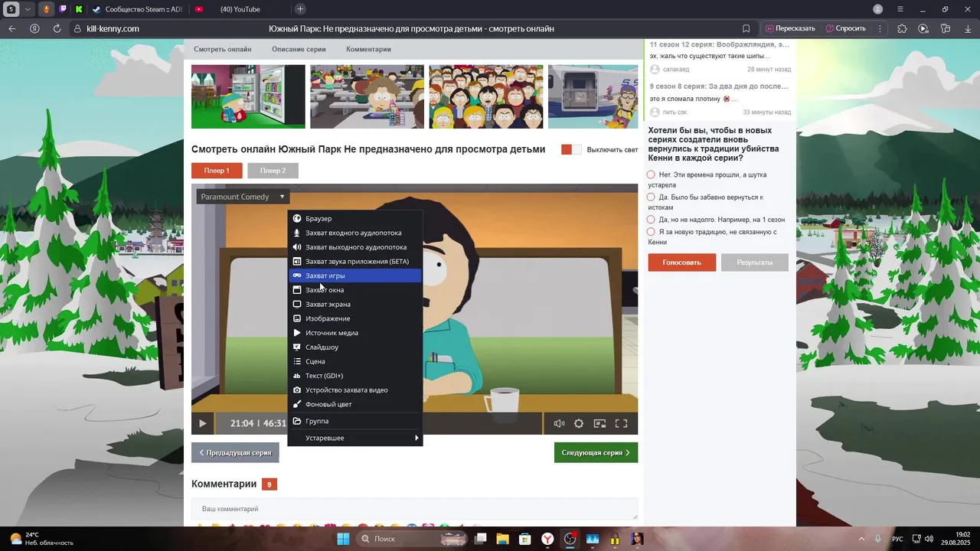Image resolution: width=980 pixels, height=551 pixels.
Task: Switch to the (40) YouTube browser tab
Action: tap(240, 9)
